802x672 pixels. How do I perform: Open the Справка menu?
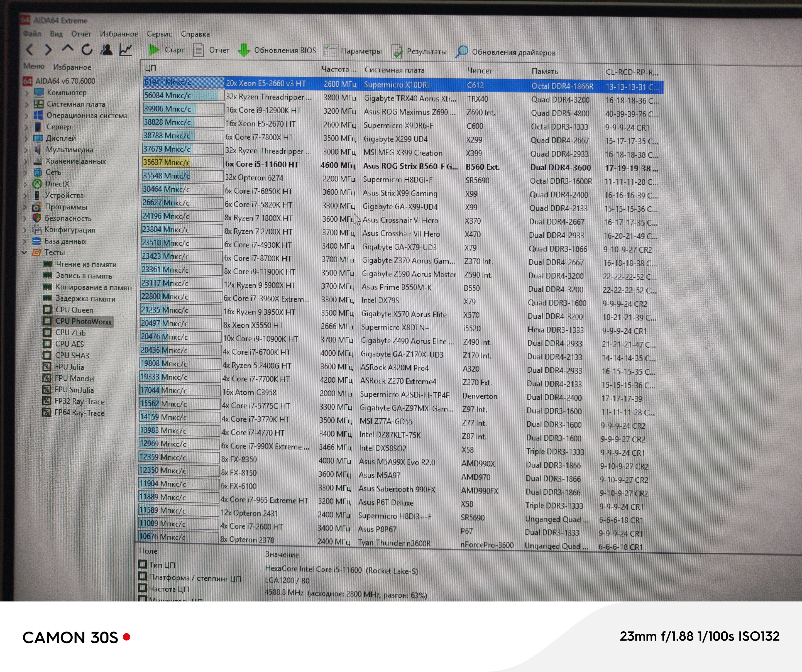pyautogui.click(x=195, y=34)
